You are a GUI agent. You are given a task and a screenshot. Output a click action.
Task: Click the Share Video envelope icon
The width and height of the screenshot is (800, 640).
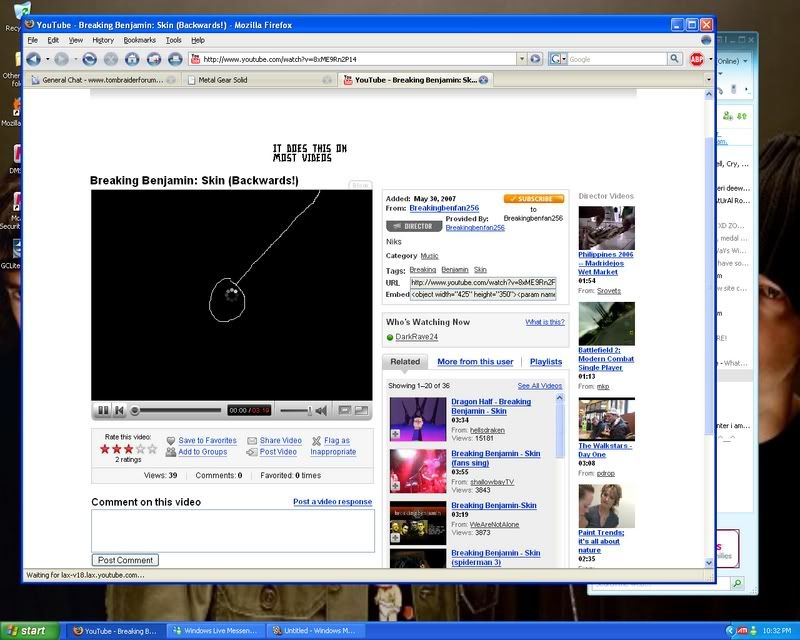[x=252, y=440]
